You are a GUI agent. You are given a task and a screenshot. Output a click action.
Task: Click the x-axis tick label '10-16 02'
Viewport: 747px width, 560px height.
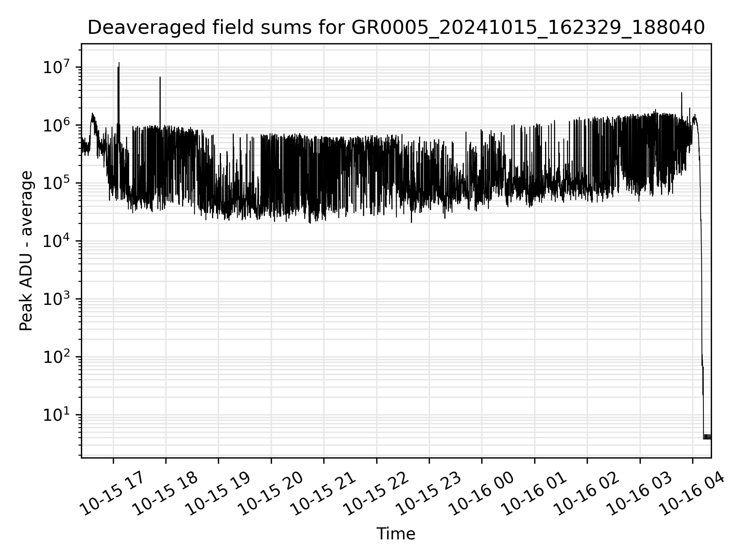point(586,494)
